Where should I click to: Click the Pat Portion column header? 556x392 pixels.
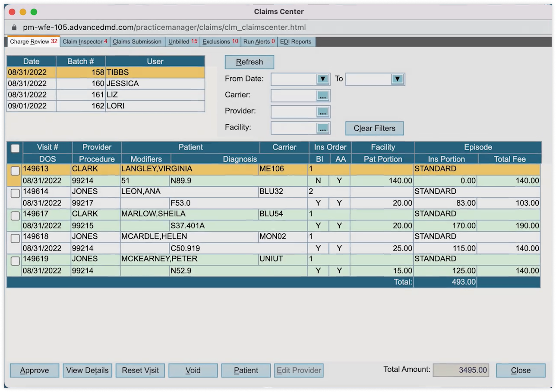point(383,159)
